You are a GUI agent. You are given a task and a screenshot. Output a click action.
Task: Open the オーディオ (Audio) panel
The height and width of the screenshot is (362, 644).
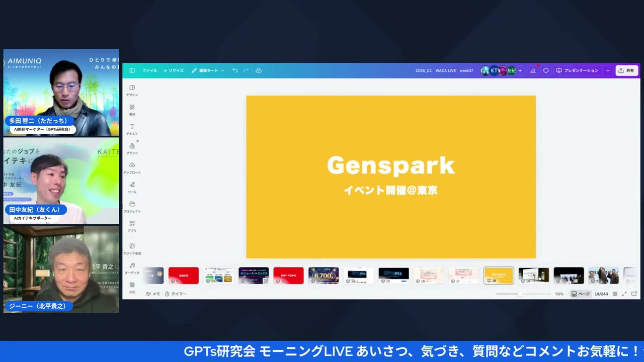click(132, 268)
